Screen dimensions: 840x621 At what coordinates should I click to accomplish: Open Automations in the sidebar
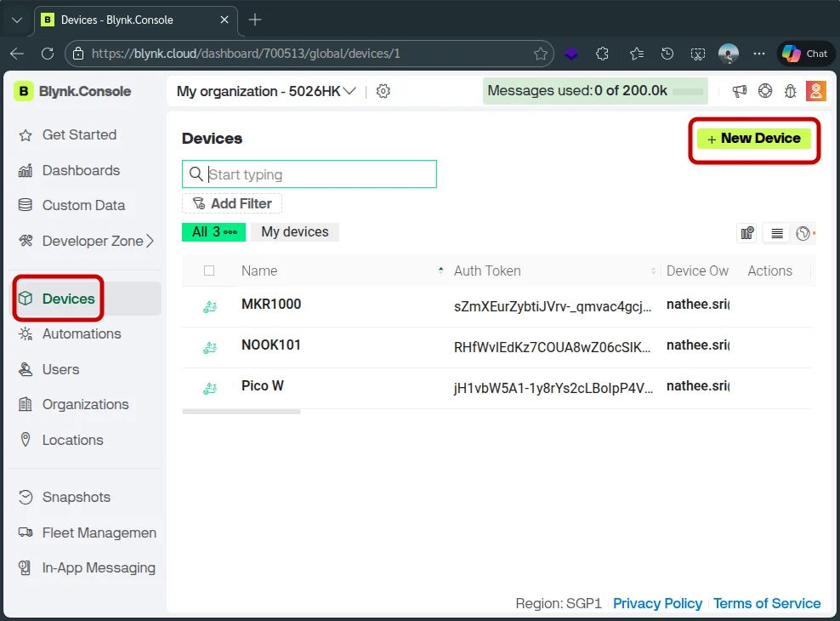point(82,333)
